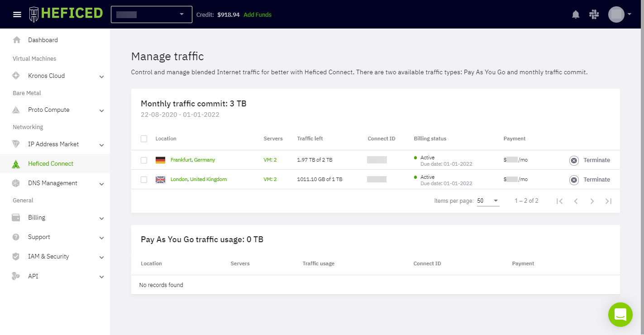Open London, United Kingdom location link
Viewport: 644px width, 335px height.
tap(199, 179)
